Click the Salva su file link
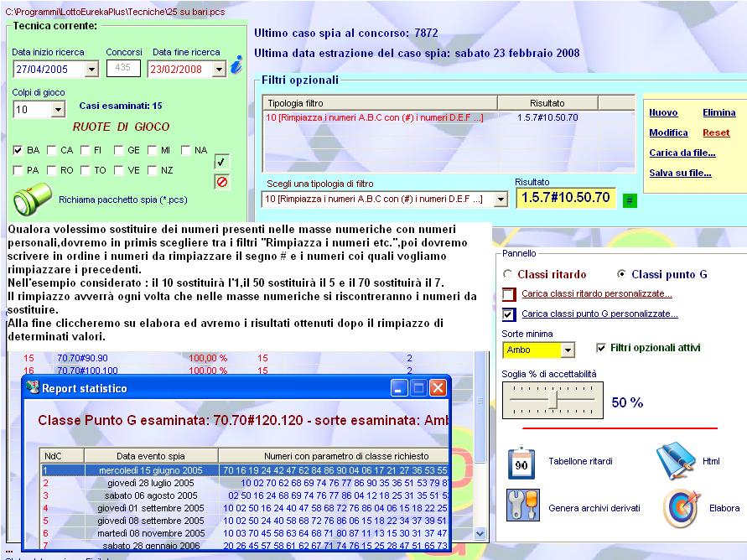 (680, 173)
